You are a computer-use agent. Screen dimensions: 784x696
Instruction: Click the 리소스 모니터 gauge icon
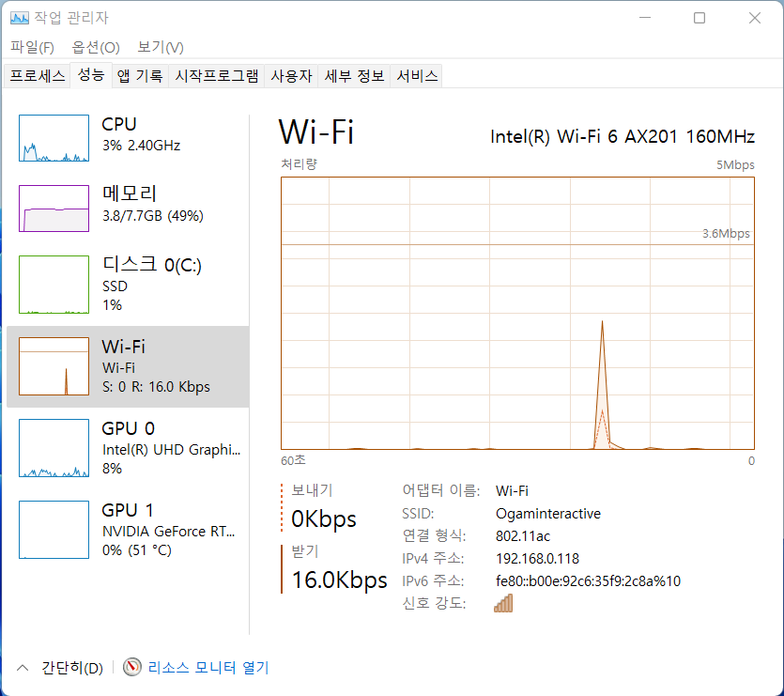click(x=132, y=668)
